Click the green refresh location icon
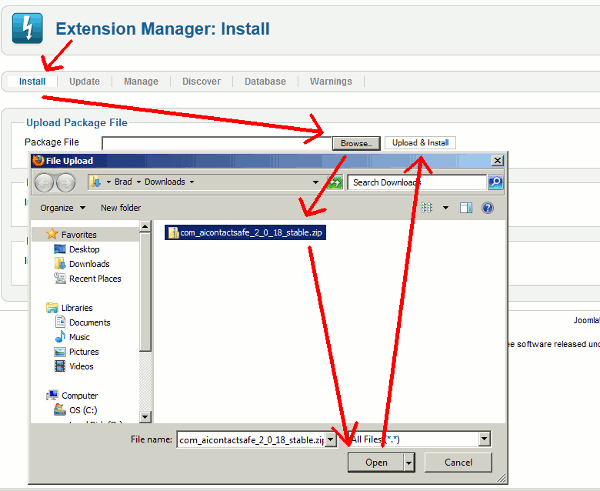The width and height of the screenshot is (600, 491). [x=335, y=182]
